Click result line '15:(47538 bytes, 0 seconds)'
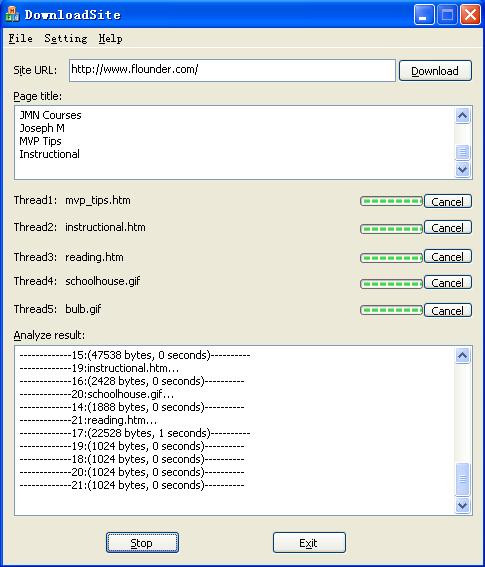 [135, 355]
